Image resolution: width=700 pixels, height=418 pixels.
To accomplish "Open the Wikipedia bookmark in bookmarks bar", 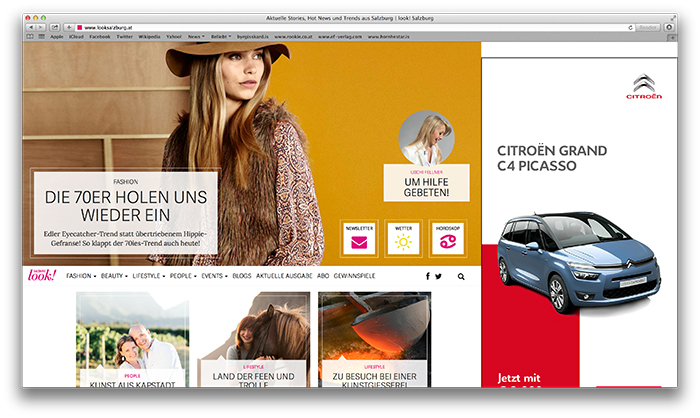I will click(149, 35).
